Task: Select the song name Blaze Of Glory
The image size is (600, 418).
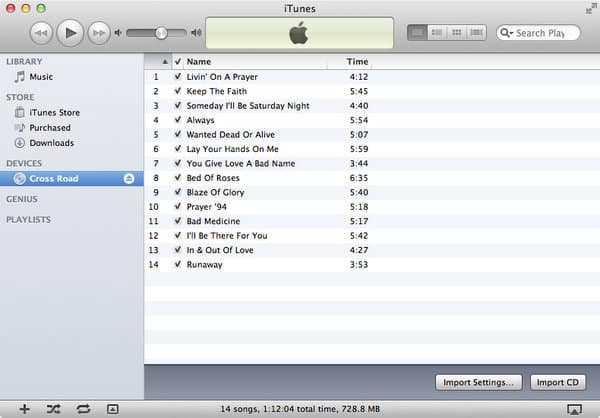Action: coord(215,193)
